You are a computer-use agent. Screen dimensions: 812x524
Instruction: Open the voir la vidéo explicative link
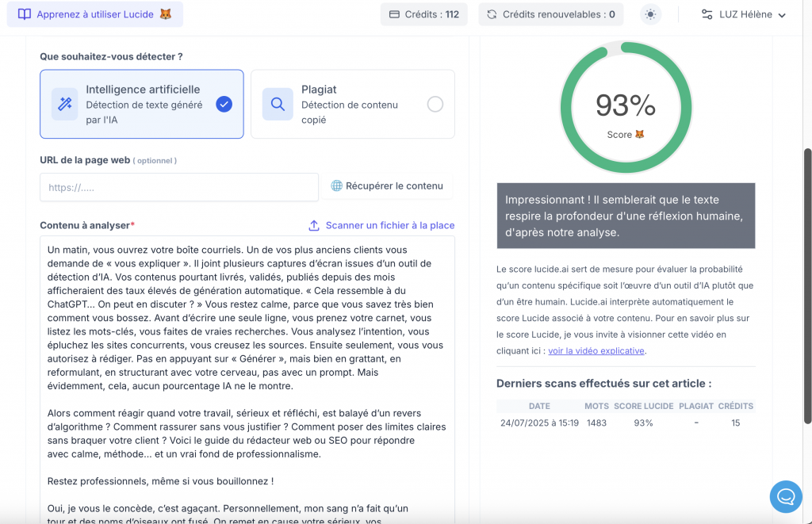coord(596,350)
